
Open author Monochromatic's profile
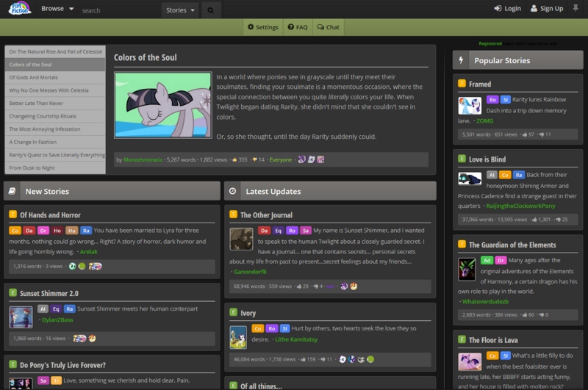click(143, 159)
